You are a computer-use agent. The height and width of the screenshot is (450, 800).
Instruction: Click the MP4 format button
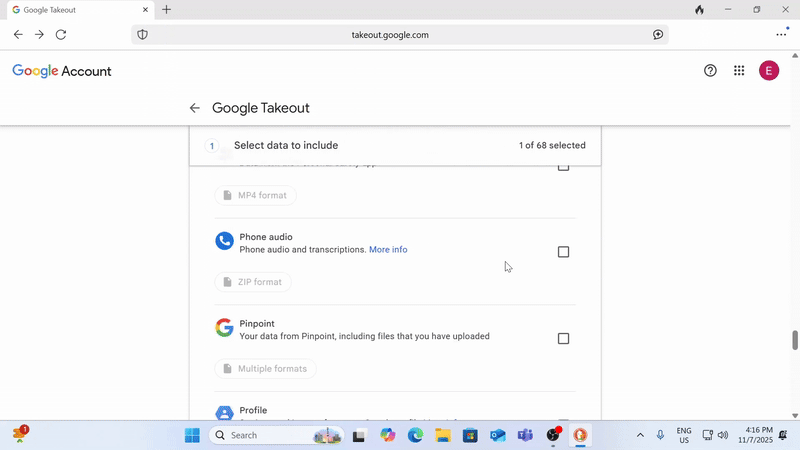point(255,195)
